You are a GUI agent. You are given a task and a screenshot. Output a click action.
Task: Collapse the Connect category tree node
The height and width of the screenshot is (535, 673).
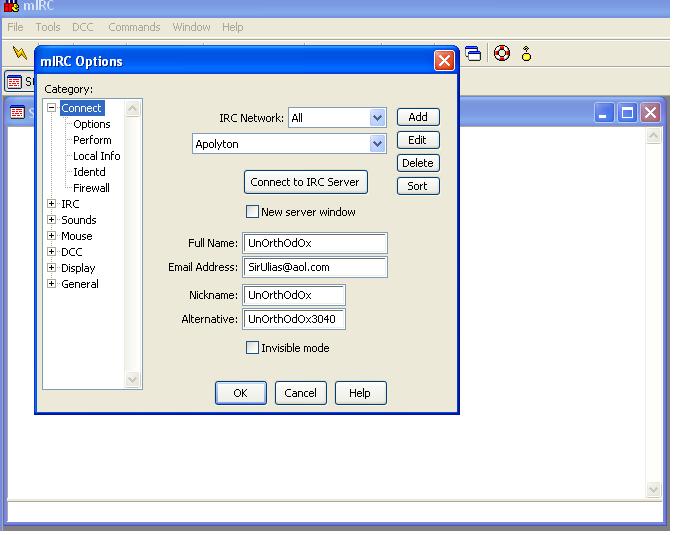(52, 108)
